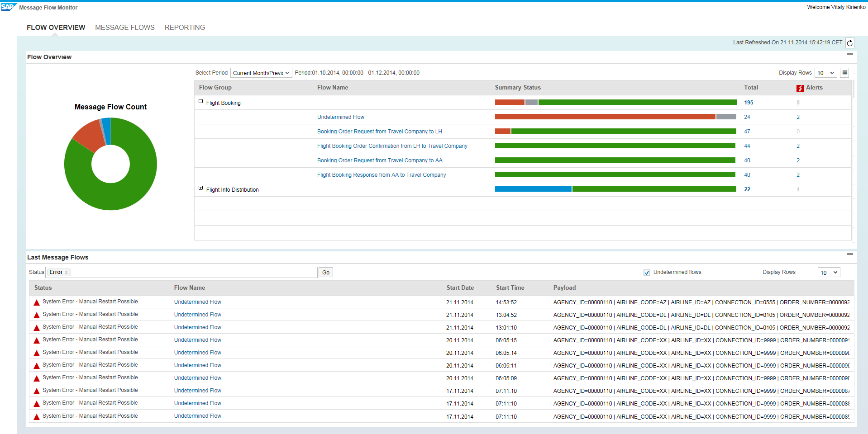Open Undetermined Flow message from 13:04:52
Image resolution: width=868 pixels, height=434 pixels.
click(197, 315)
